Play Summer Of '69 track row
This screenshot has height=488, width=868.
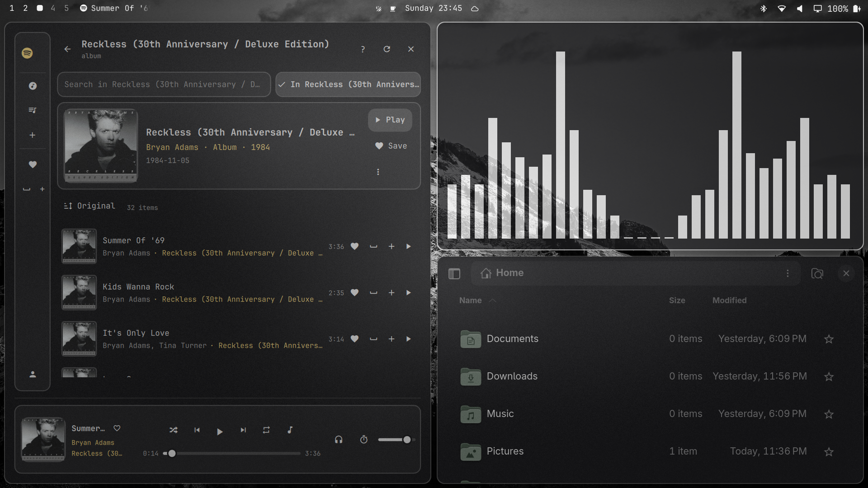click(x=409, y=247)
